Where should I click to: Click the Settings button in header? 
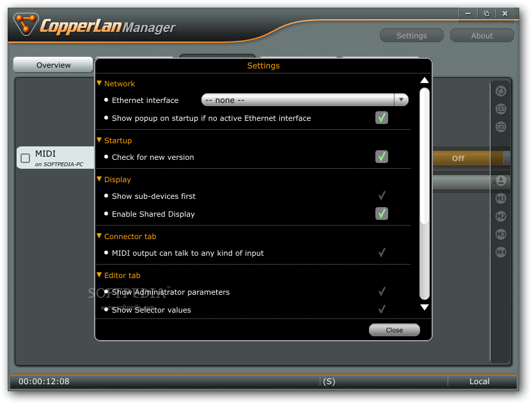pyautogui.click(x=412, y=36)
